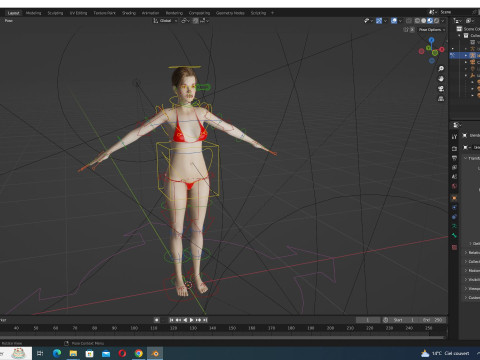Select the highlighted armature row in outliner
The image size is (480, 360).
pyautogui.click(x=465, y=55)
